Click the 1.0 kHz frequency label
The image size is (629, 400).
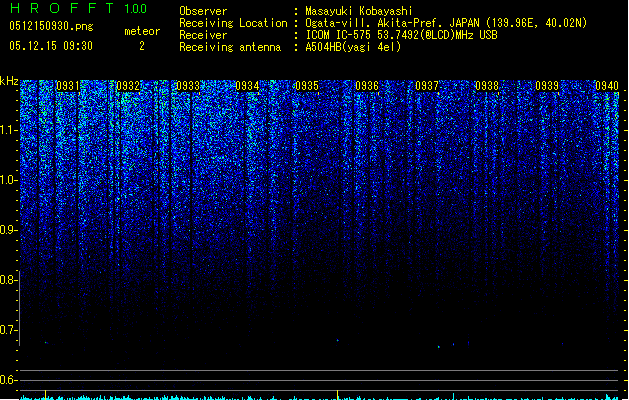[x=8, y=180]
